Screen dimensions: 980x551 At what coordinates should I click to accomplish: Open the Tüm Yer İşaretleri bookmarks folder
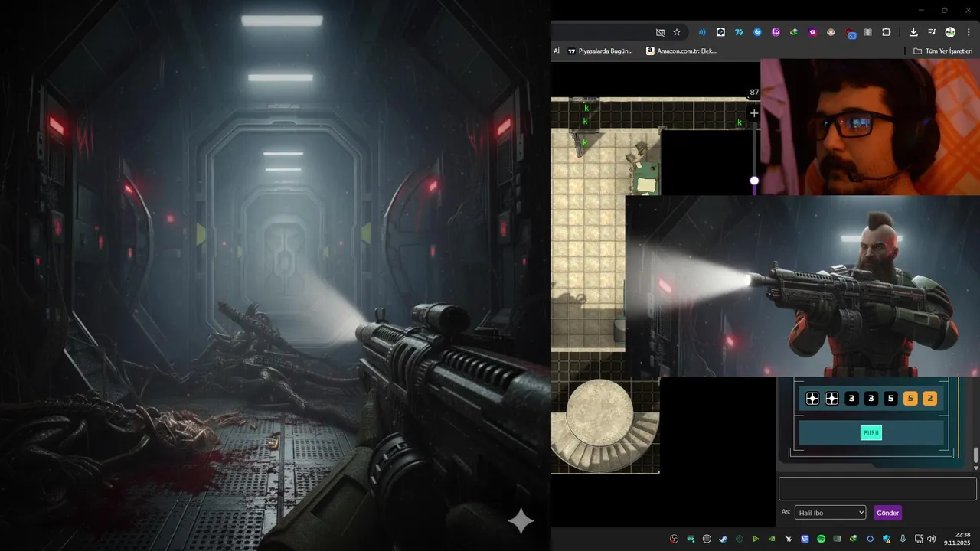tap(942, 51)
